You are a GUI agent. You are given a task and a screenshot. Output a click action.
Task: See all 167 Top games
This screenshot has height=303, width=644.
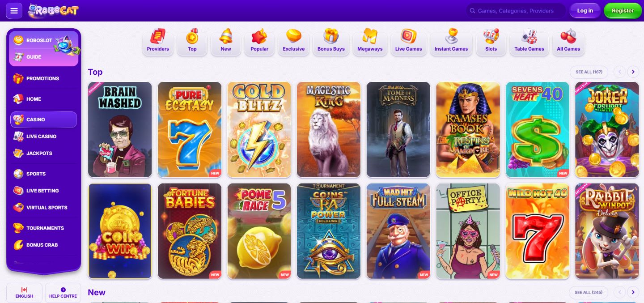[x=589, y=72]
